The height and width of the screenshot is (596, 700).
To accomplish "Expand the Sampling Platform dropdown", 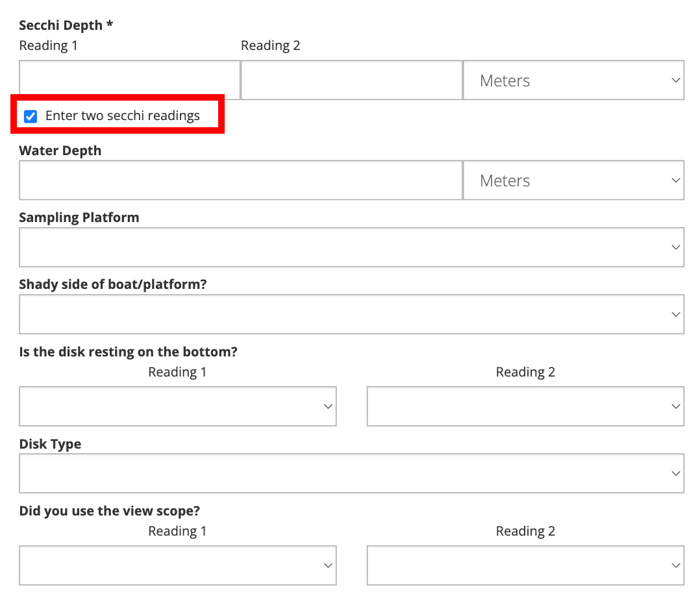I will tap(351, 247).
